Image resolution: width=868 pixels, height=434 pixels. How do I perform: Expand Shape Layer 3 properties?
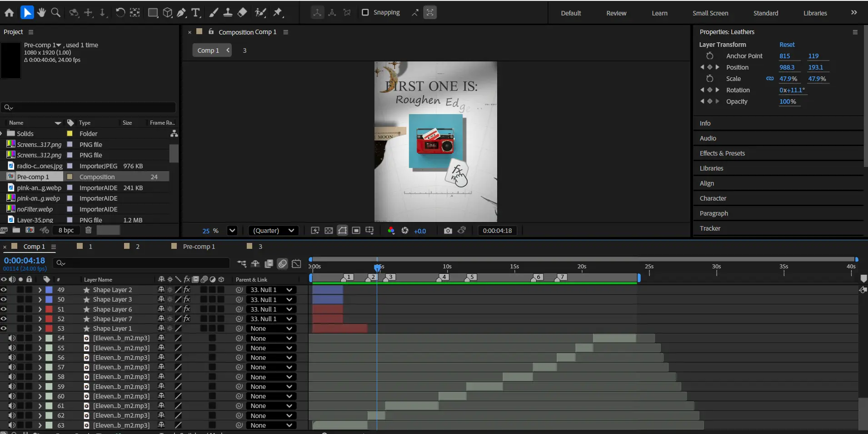pos(40,299)
